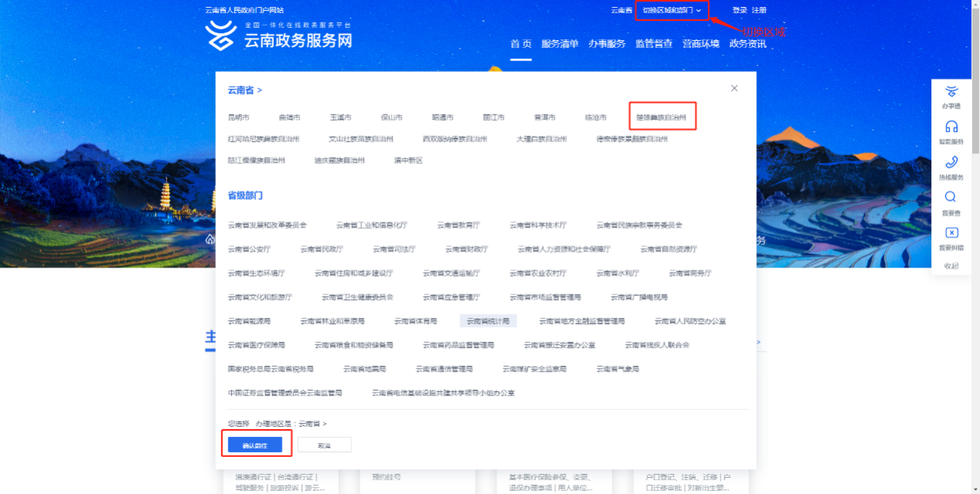Collapse the sidebar with 收起
This screenshot has height=494, width=980.
pos(951,266)
